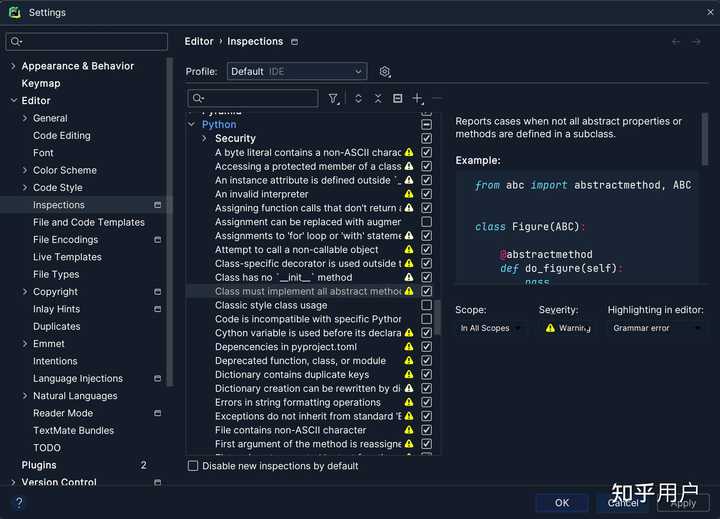Toggle 'Disable new inspections by default' checkbox

click(x=193, y=466)
